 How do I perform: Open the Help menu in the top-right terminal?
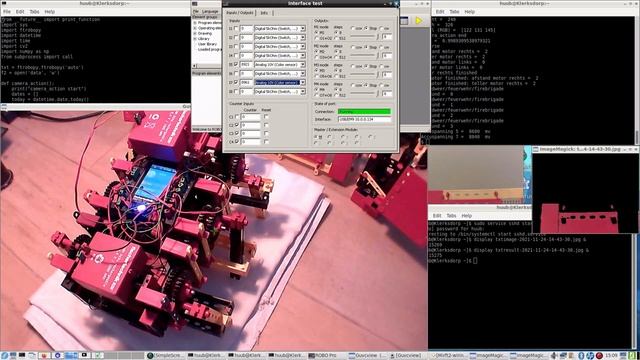point(469,12)
